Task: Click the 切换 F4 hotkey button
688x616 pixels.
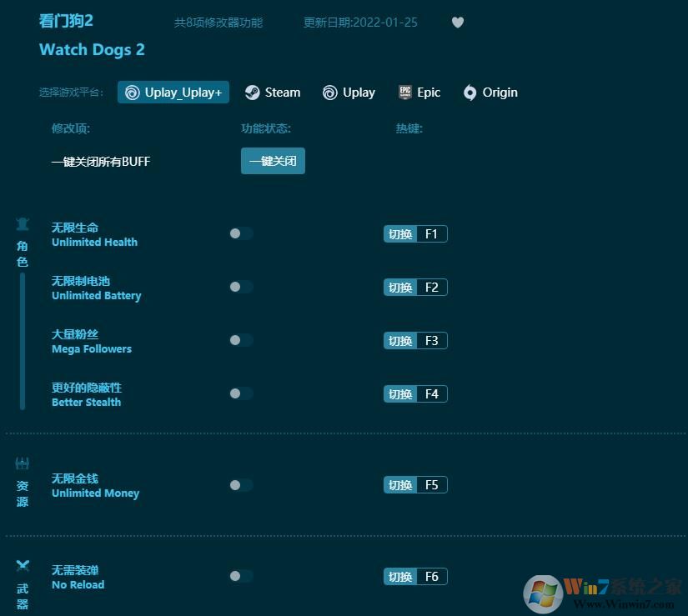Action: pyautogui.click(x=415, y=393)
